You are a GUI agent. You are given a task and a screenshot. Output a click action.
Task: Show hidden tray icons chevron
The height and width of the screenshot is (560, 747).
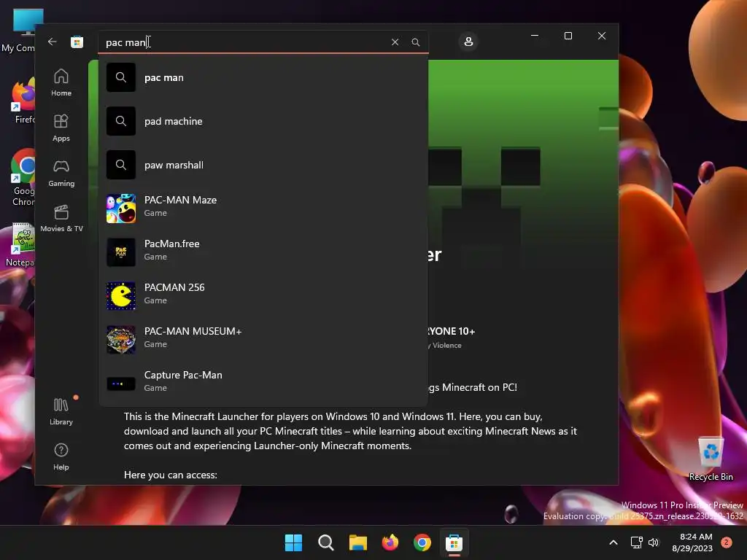614,542
